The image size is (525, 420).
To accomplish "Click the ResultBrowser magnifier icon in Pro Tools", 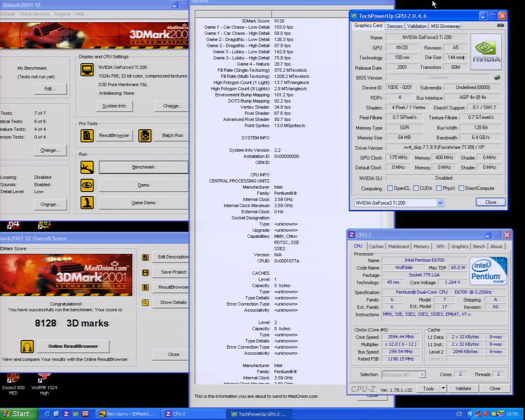I will click(87, 136).
